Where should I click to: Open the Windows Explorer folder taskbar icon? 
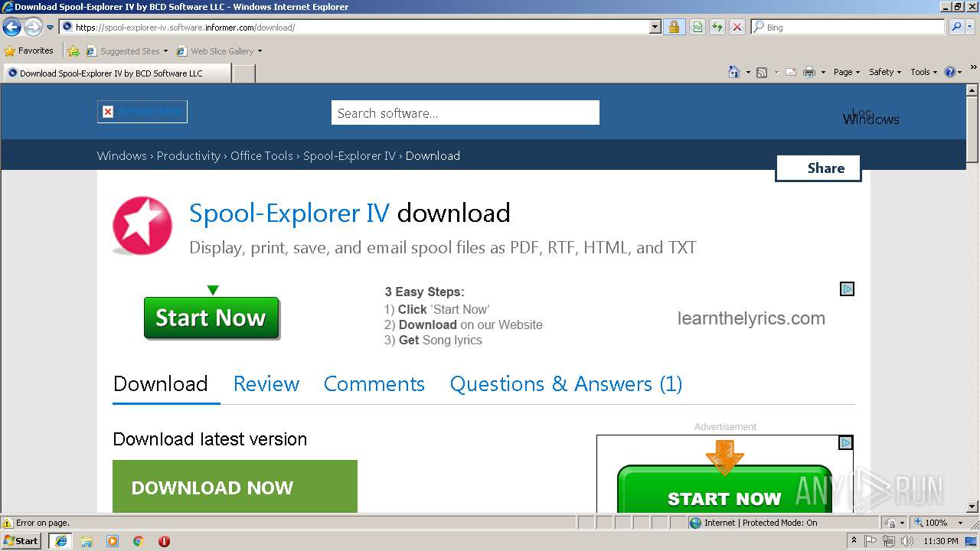(x=87, y=541)
